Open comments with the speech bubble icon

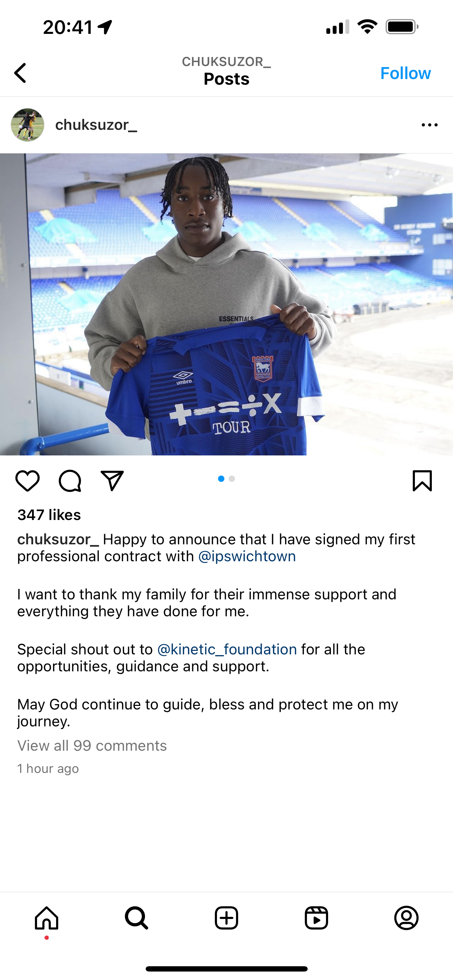coord(70,481)
